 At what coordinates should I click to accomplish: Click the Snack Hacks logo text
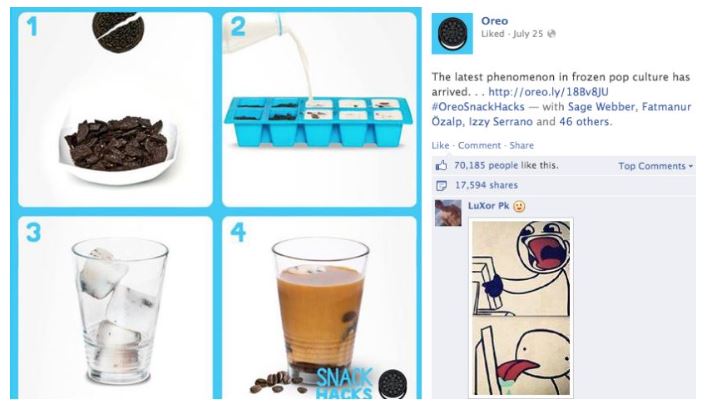tap(344, 383)
